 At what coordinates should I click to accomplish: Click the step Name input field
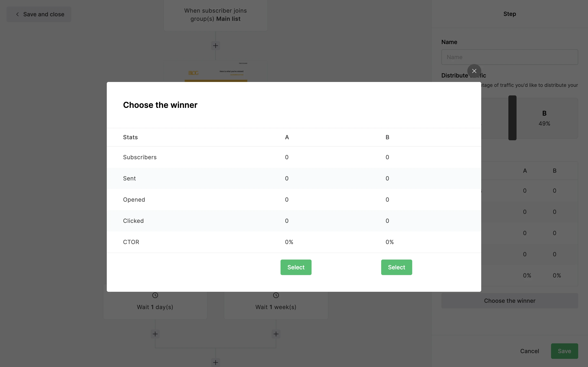tap(510, 57)
